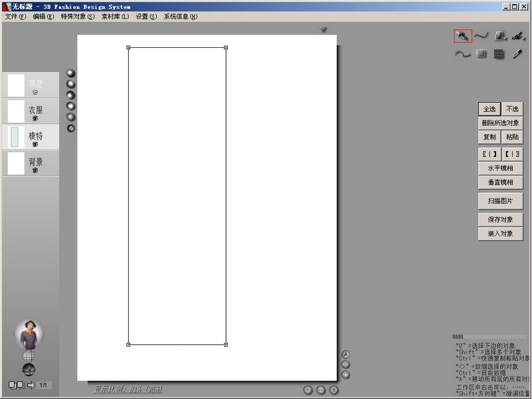Go to next page arrow
Screen dimensions: 532x399
[x=31, y=385]
